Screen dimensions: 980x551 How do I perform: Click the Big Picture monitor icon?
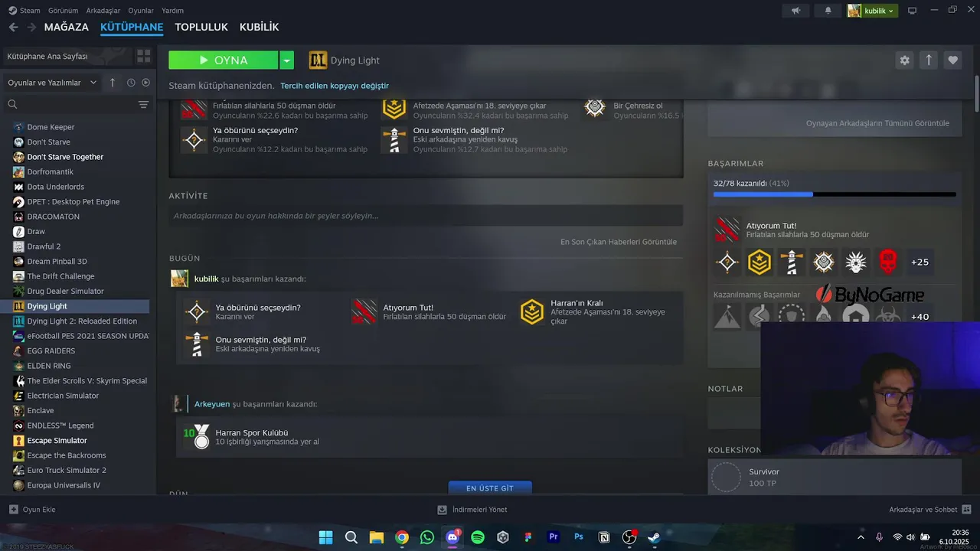(x=912, y=11)
